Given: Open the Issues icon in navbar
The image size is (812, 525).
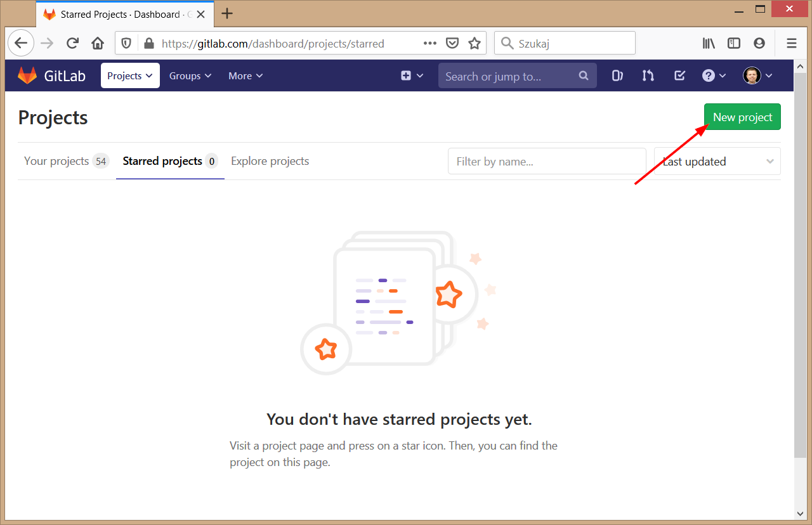Looking at the screenshot, I should pyautogui.click(x=617, y=76).
